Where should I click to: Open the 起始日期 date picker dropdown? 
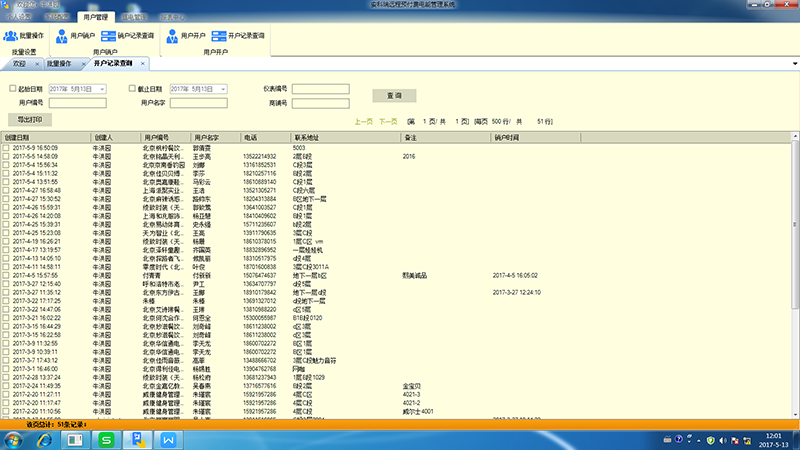point(102,89)
